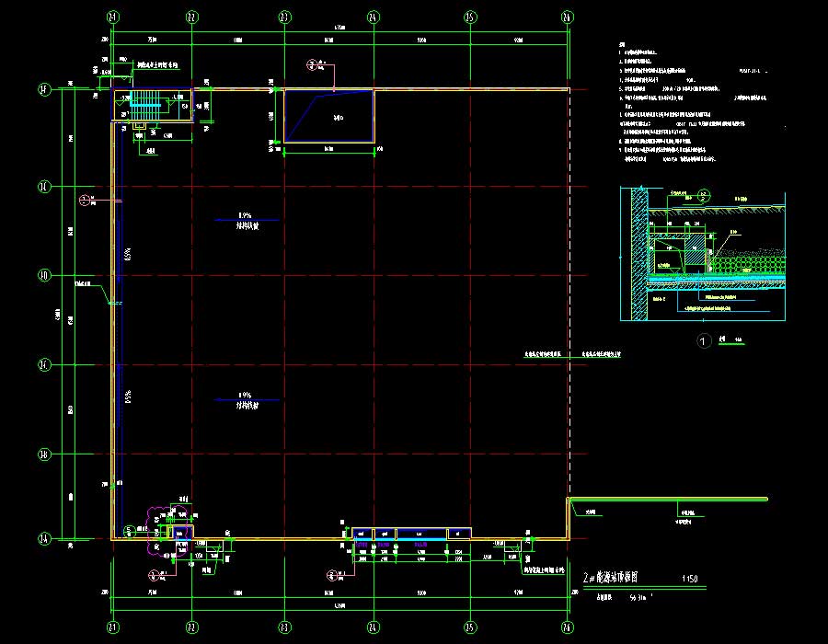This screenshot has height=644, width=828.
Task: Click the top grid bubble 2-1
Action: (x=113, y=17)
